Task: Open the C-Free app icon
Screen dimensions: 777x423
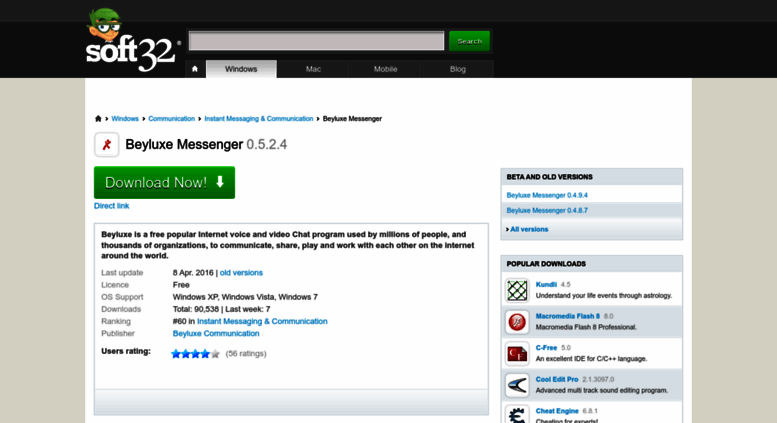Action: pos(517,354)
